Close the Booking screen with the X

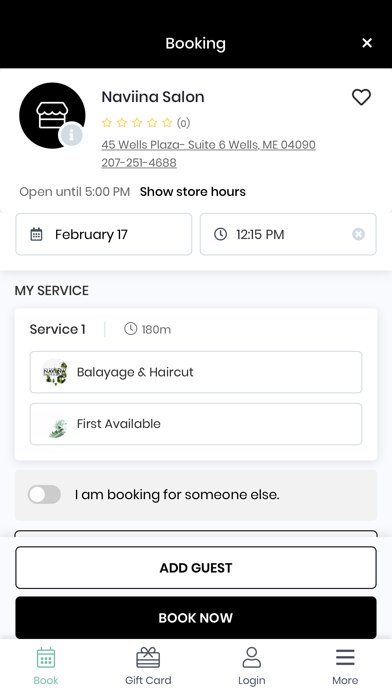click(x=367, y=43)
